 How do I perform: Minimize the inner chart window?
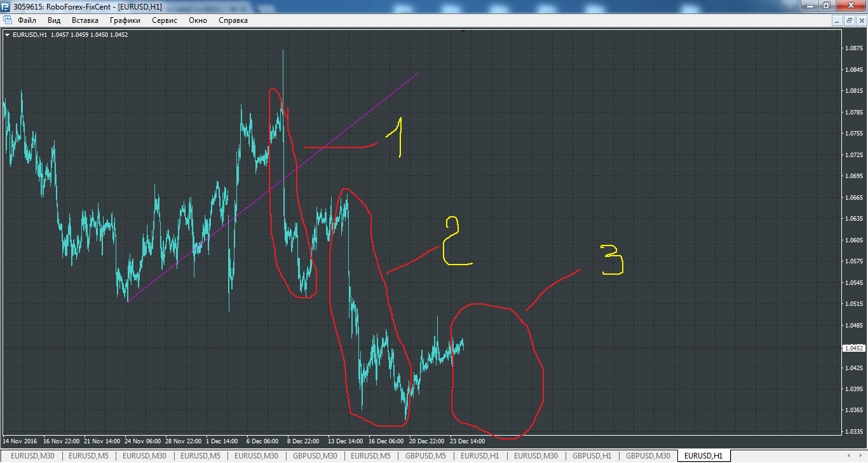[x=838, y=20]
